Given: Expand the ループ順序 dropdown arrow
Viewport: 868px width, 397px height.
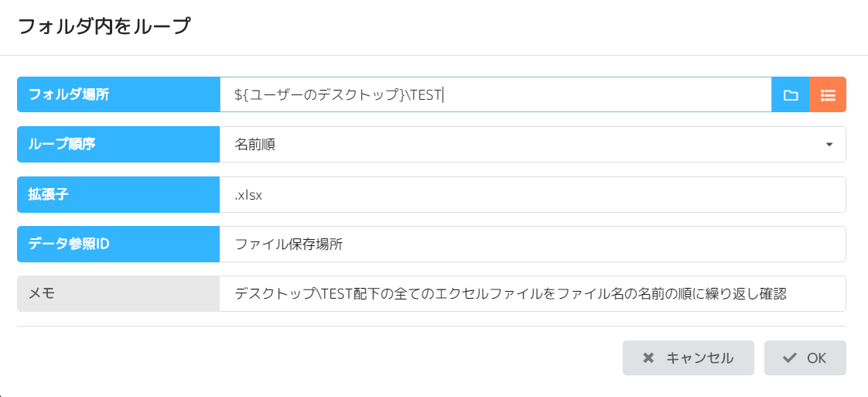Looking at the screenshot, I should [x=829, y=145].
